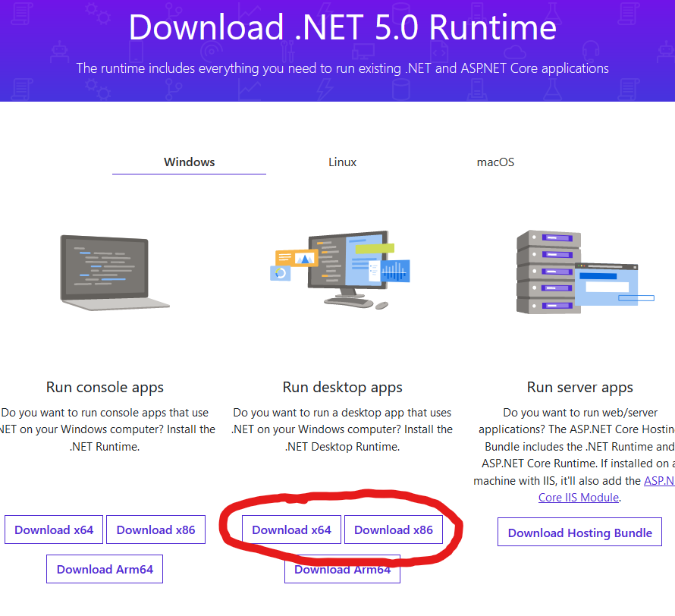
Task: Click the laptop console apps illustration
Action: point(115,273)
